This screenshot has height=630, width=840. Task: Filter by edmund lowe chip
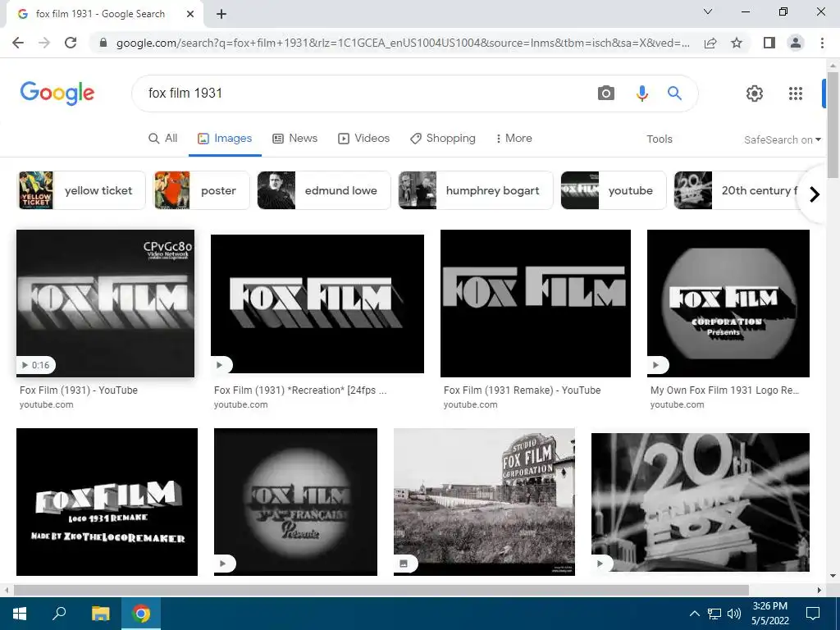323,190
